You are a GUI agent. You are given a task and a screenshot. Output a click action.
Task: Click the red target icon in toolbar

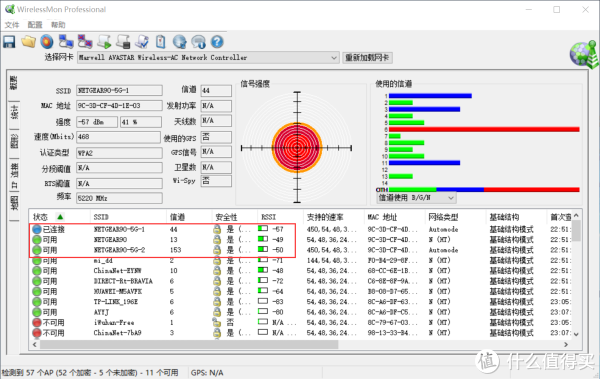click(47, 41)
